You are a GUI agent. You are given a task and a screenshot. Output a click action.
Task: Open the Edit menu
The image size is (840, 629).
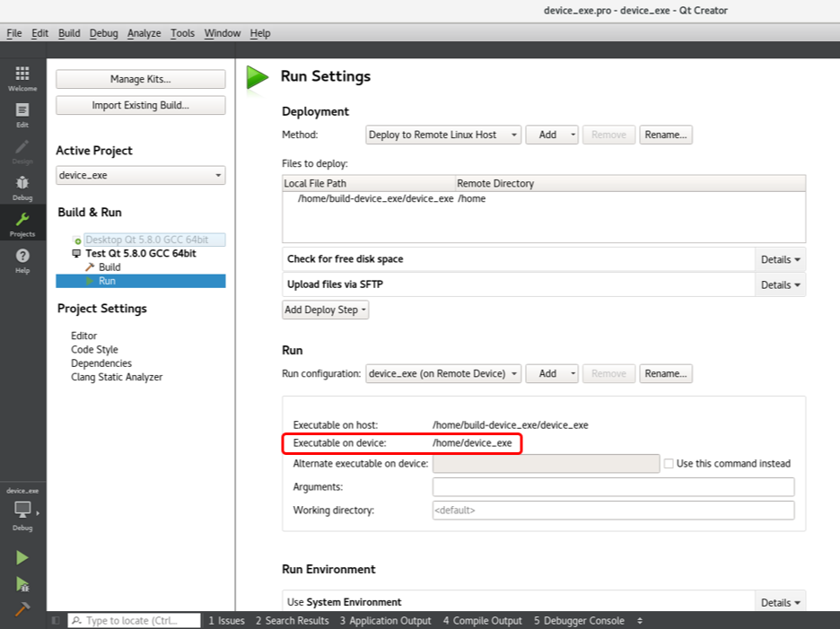39,33
